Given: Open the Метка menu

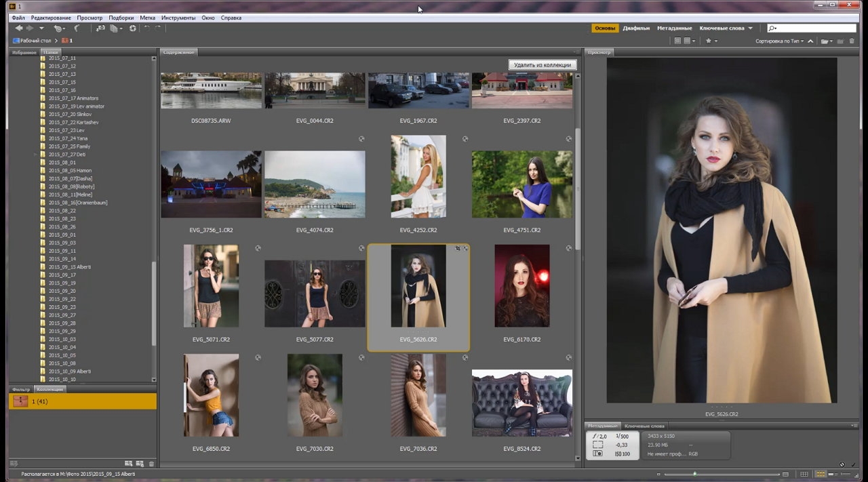Looking at the screenshot, I should point(148,18).
